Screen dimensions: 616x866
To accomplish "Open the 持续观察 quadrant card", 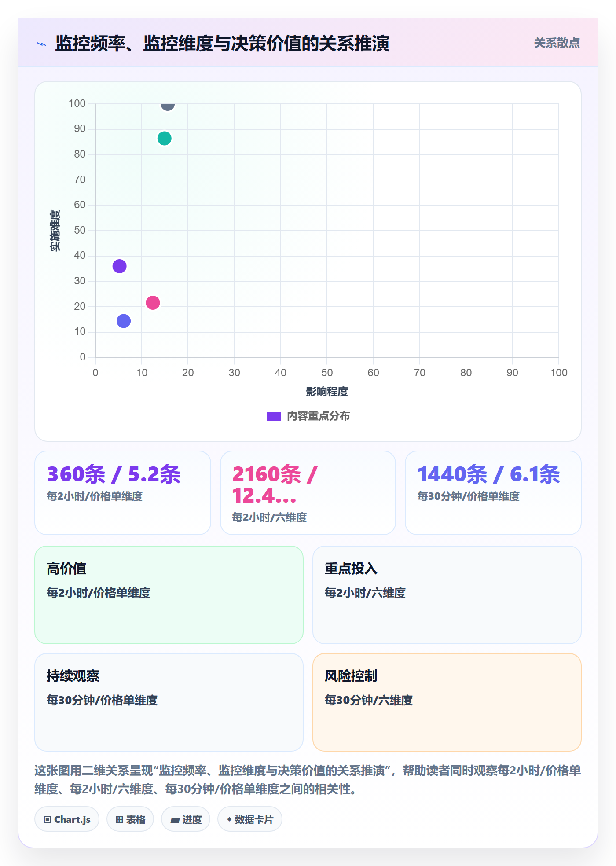I will [169, 702].
